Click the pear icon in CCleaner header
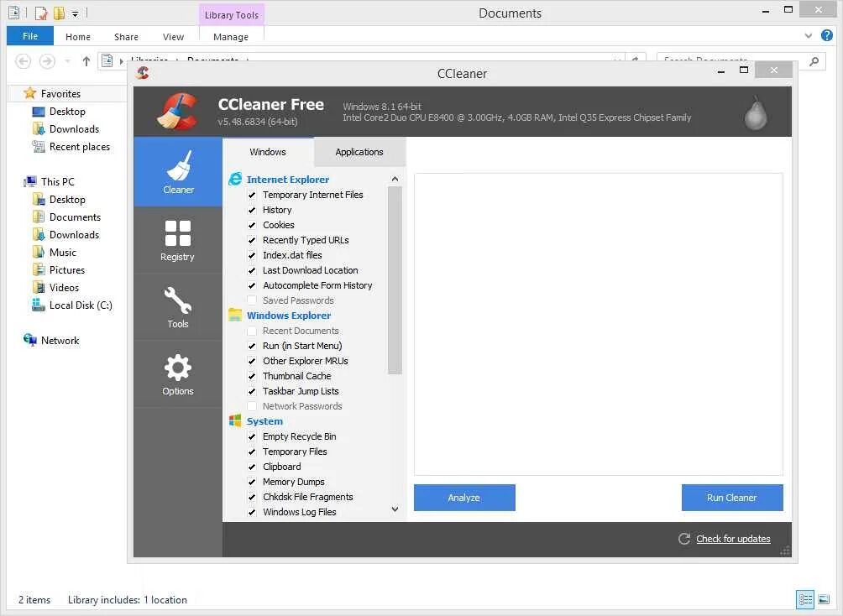 (756, 113)
